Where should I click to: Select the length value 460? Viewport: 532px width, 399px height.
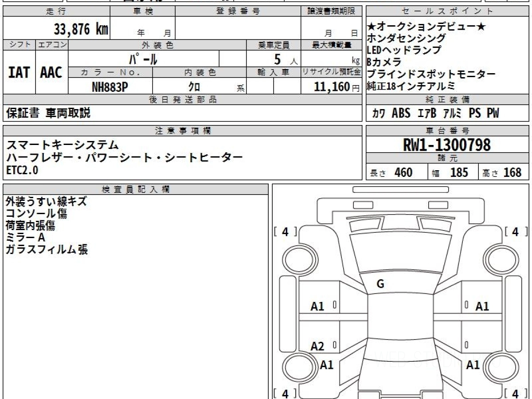[403, 172]
